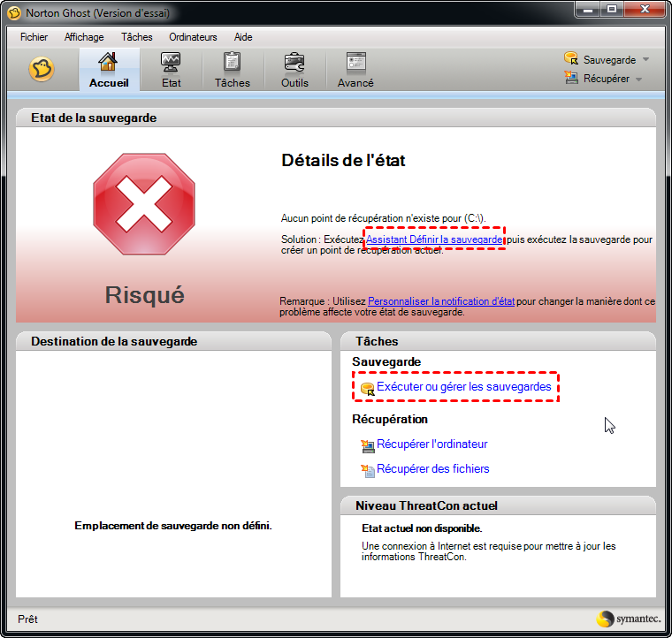The width and height of the screenshot is (672, 638).
Task: Click 'Aucun point de récupération n'existe' text
Action: pyautogui.click(x=383, y=218)
